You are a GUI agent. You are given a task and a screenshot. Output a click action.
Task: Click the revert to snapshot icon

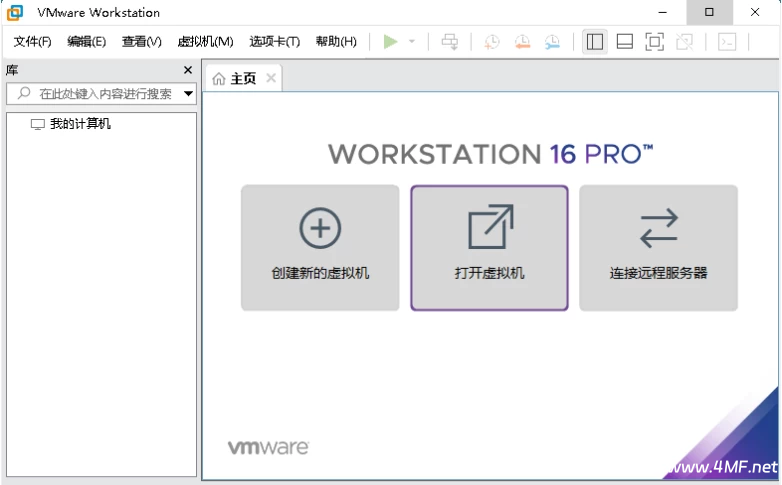[x=522, y=41]
